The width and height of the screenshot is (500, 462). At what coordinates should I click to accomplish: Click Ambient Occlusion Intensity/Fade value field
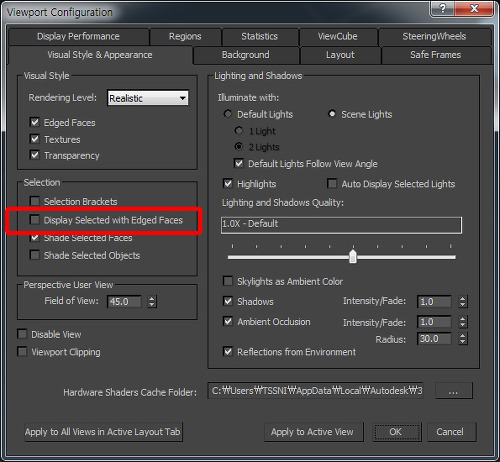[x=434, y=322]
